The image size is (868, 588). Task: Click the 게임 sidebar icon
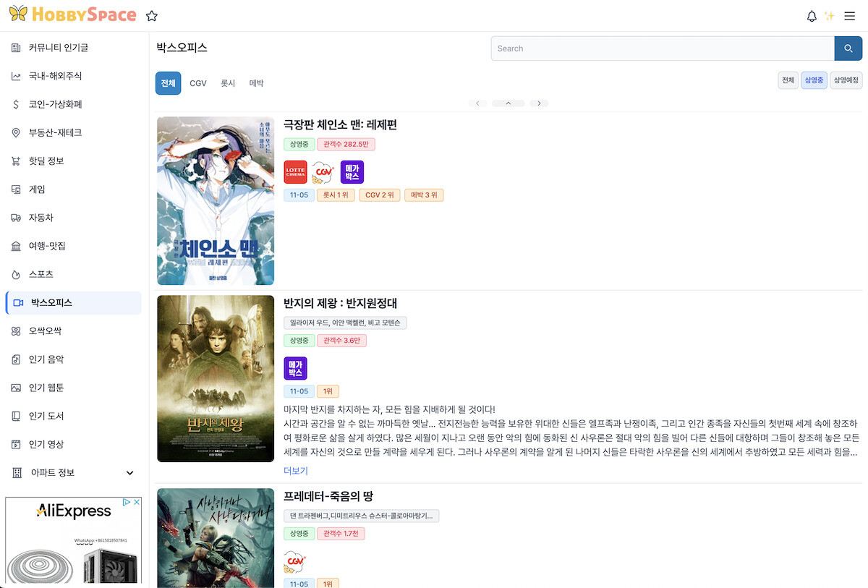click(x=16, y=189)
